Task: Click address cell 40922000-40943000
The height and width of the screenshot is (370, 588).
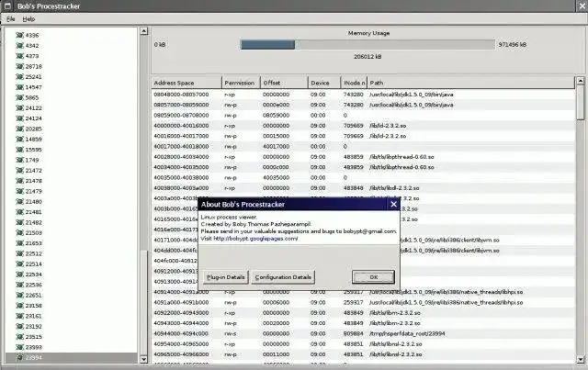Action: [181, 313]
